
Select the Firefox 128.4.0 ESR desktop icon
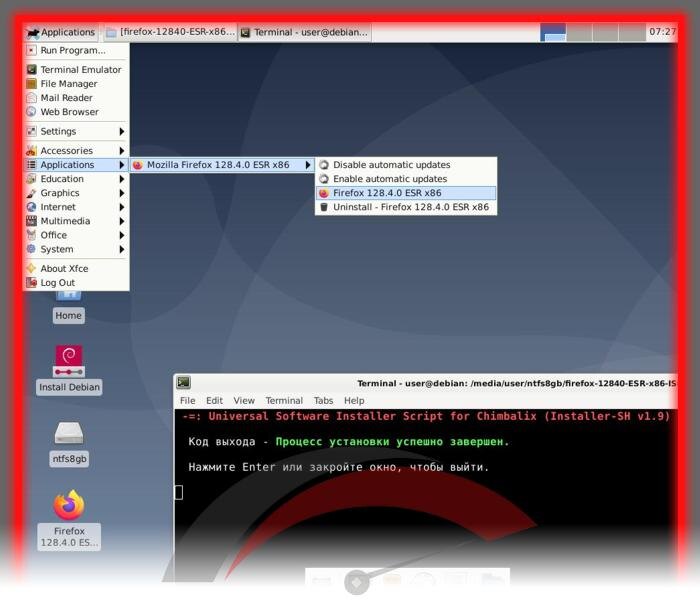pyautogui.click(x=69, y=519)
